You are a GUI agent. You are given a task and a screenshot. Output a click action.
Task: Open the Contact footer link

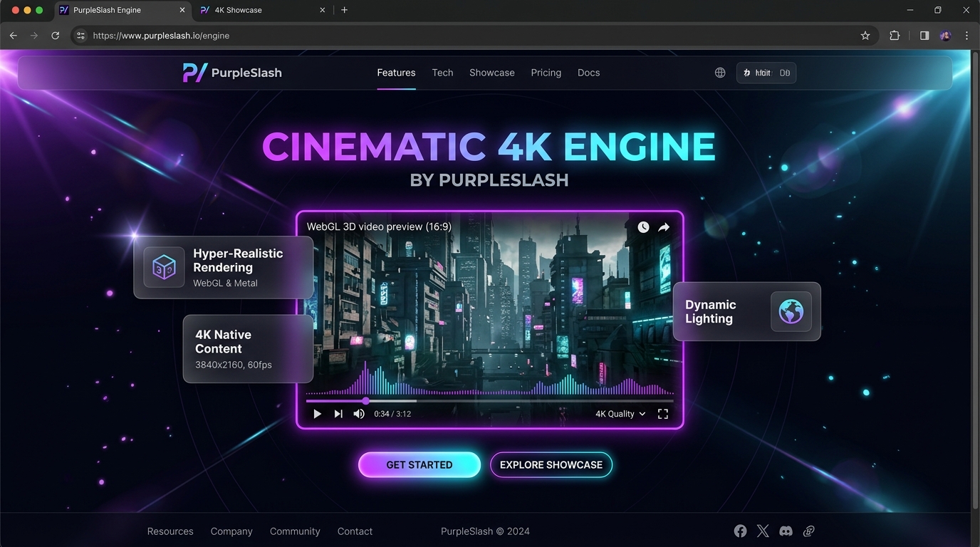coord(355,531)
